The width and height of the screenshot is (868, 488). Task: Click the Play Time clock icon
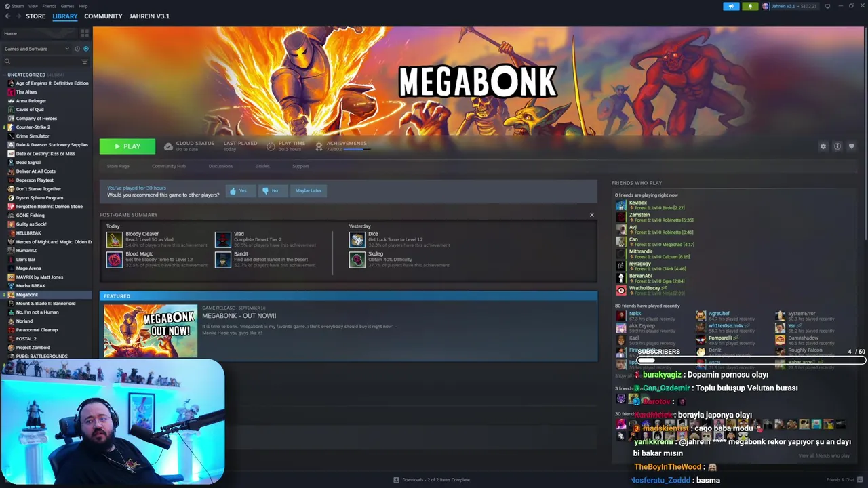(x=271, y=146)
